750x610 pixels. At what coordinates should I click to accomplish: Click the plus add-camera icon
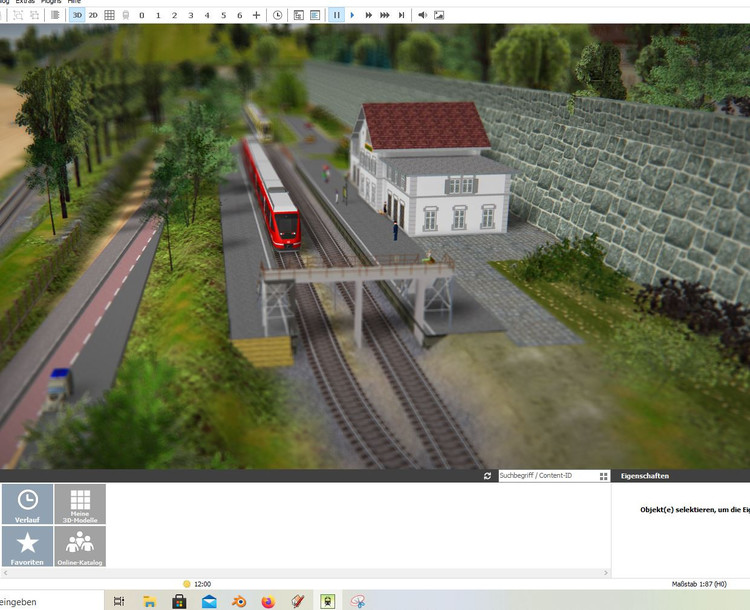(x=256, y=15)
